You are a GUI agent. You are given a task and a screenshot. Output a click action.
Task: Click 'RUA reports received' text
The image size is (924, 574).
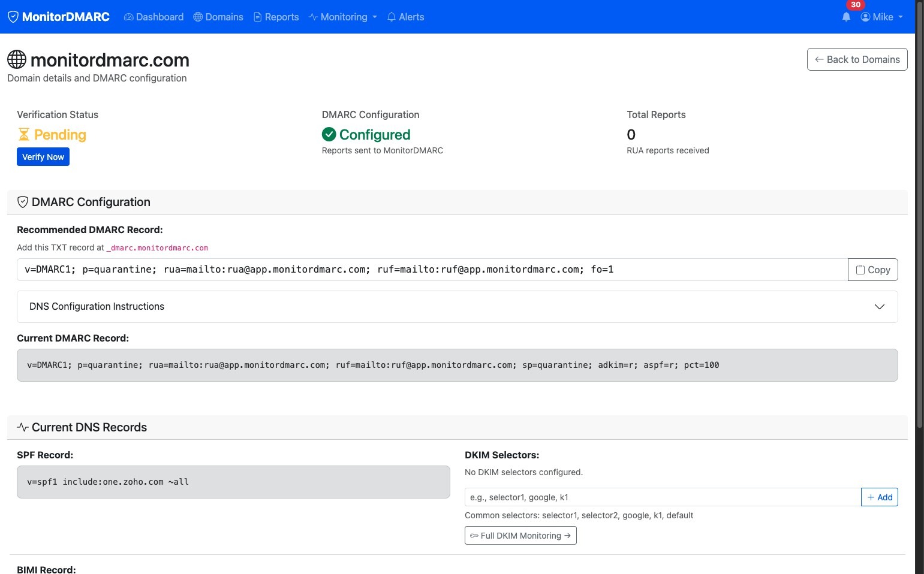(x=668, y=150)
